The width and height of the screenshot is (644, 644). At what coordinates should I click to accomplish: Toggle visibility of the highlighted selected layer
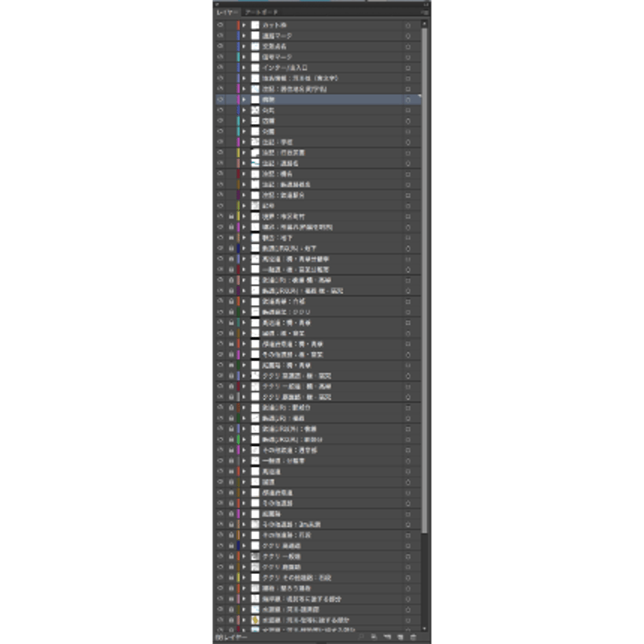coord(220,99)
